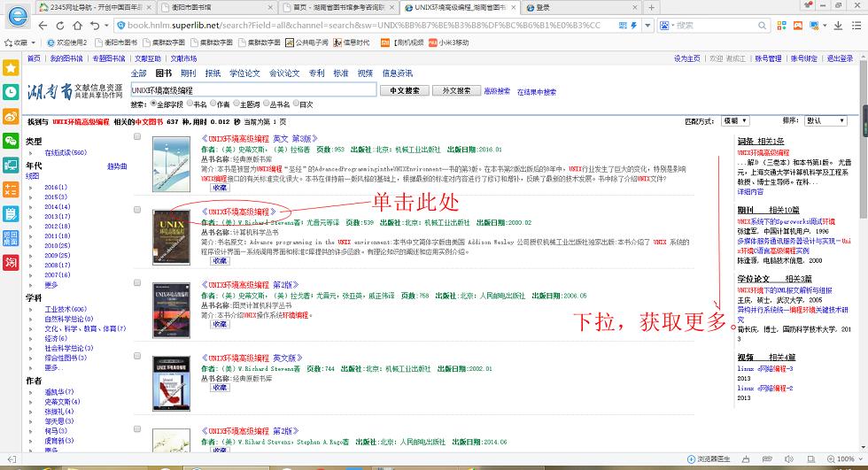Switch to the 登录 browser tab

click(x=581, y=7)
